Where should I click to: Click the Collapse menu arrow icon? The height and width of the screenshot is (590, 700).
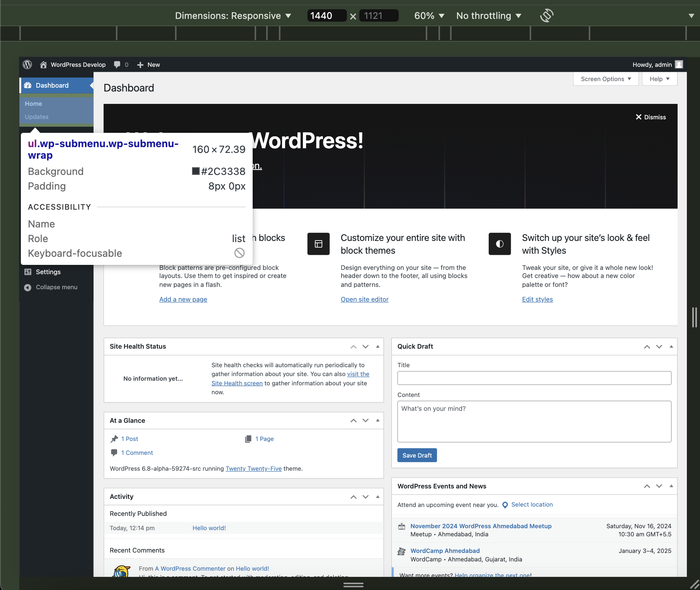tap(28, 287)
